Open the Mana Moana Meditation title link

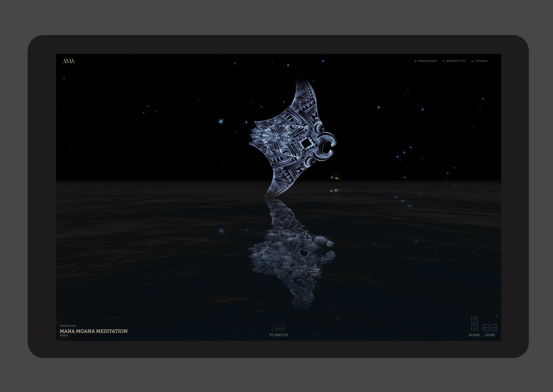94,331
